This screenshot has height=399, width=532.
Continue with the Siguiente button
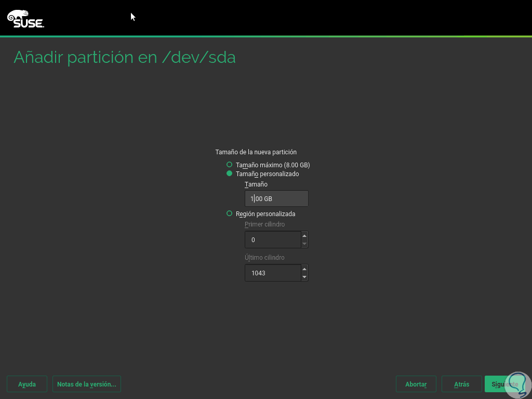click(505, 384)
